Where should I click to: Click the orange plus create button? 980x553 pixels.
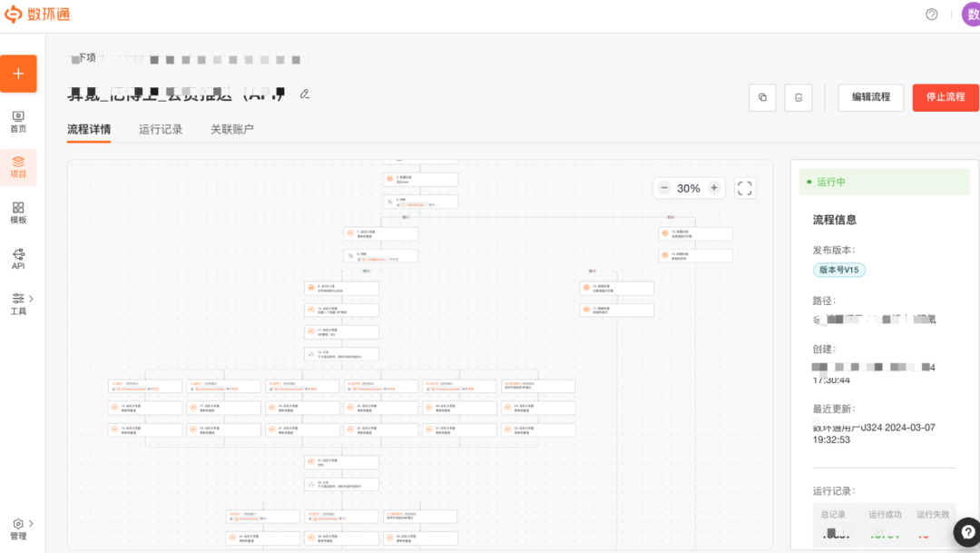pos(18,74)
